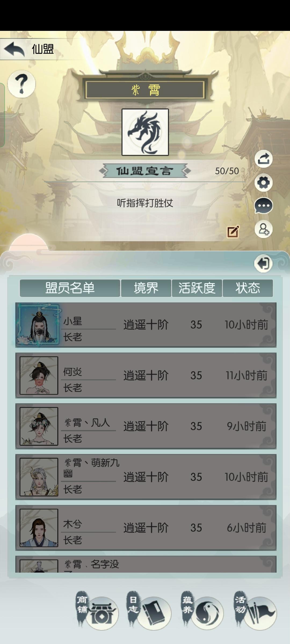Tap the exit alliance door icon

tap(263, 264)
